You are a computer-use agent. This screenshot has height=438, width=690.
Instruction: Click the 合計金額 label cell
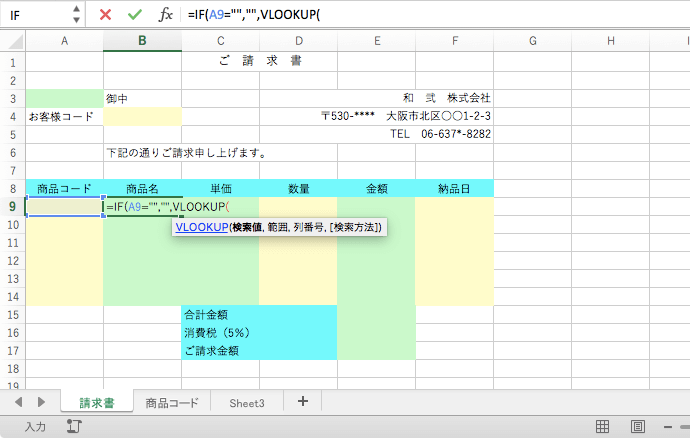(220, 315)
